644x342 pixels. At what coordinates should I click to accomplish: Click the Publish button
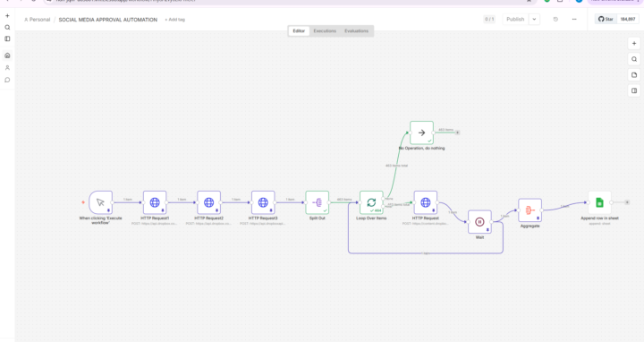515,20
